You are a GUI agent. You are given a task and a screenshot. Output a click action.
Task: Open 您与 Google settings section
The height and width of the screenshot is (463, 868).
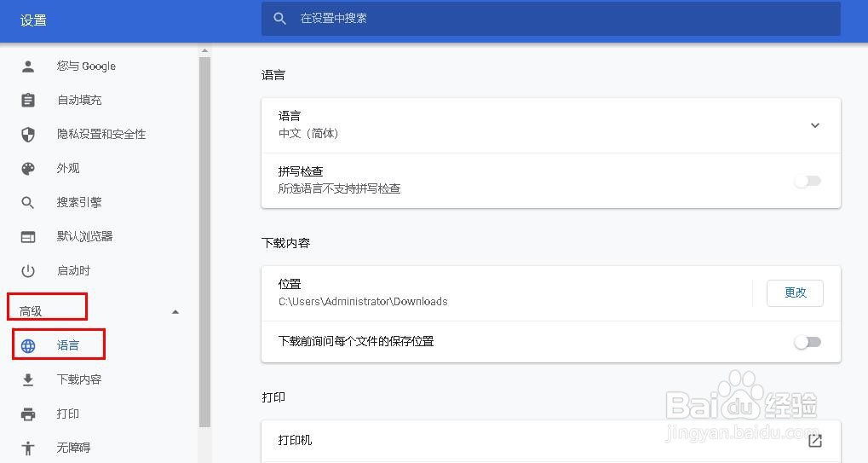(x=86, y=67)
